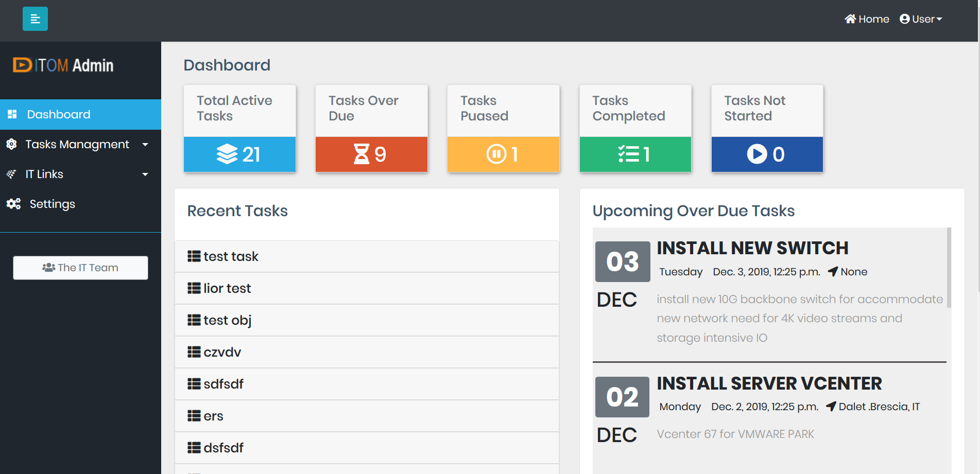980x474 pixels.
Task: Click the The IT Team button
Action: pos(80,268)
